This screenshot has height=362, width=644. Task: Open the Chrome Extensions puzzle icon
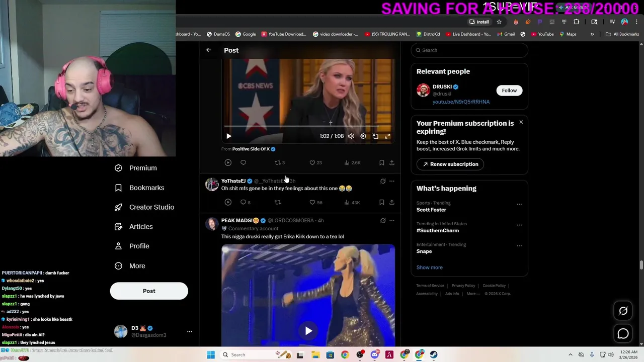(x=576, y=22)
